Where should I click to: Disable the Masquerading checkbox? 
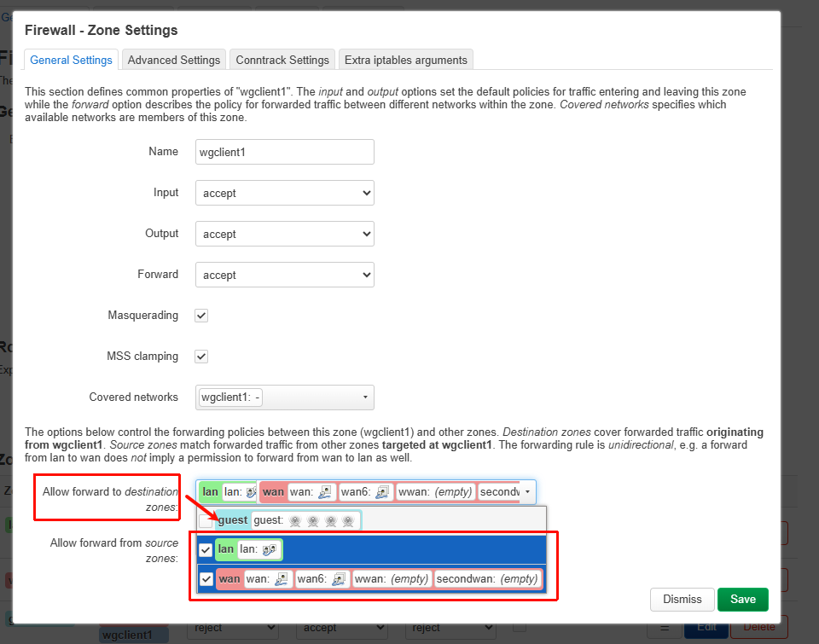coord(201,316)
